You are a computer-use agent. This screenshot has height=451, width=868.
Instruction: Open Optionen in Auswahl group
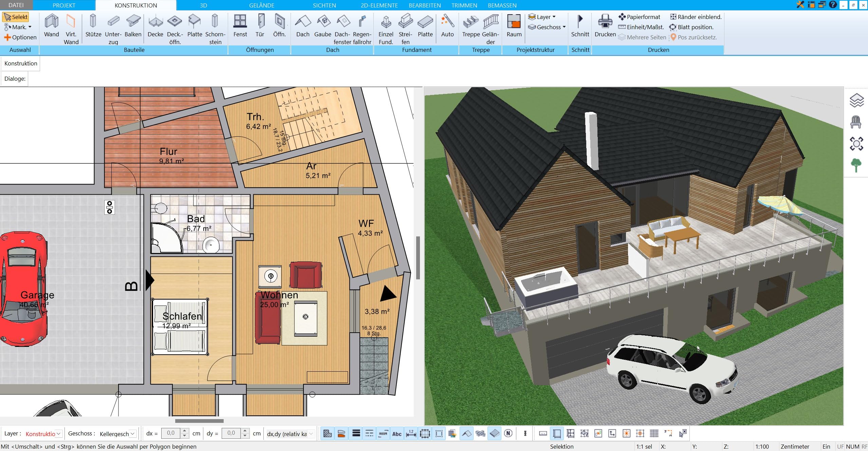(x=20, y=37)
